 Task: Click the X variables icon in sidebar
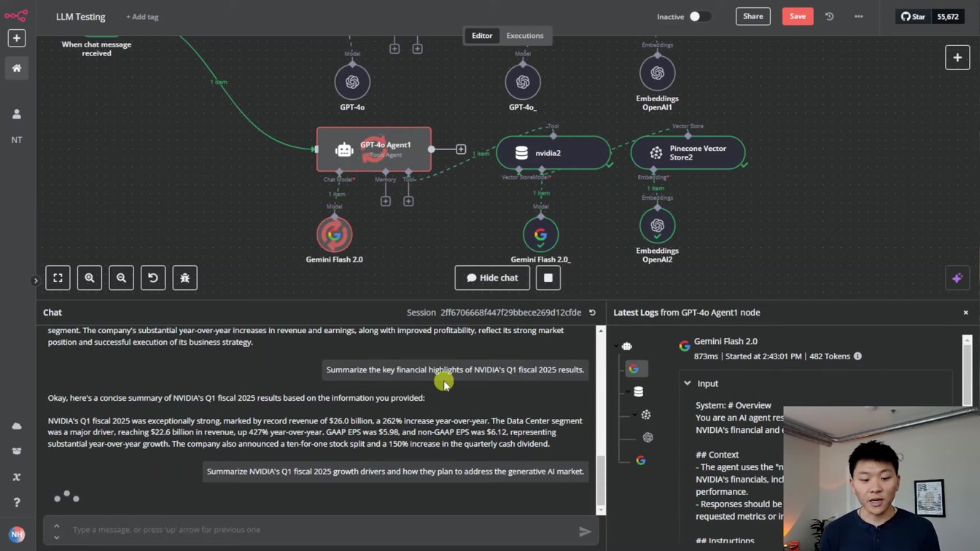click(x=16, y=477)
